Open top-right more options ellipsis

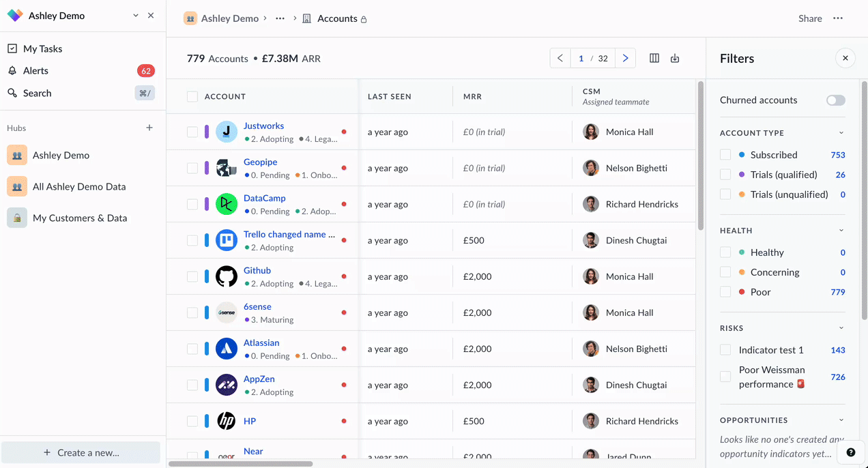838,18
